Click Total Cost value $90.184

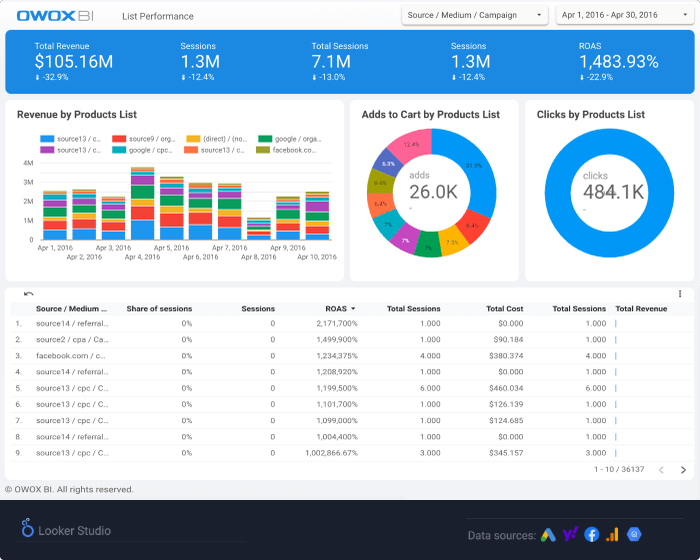508,339
